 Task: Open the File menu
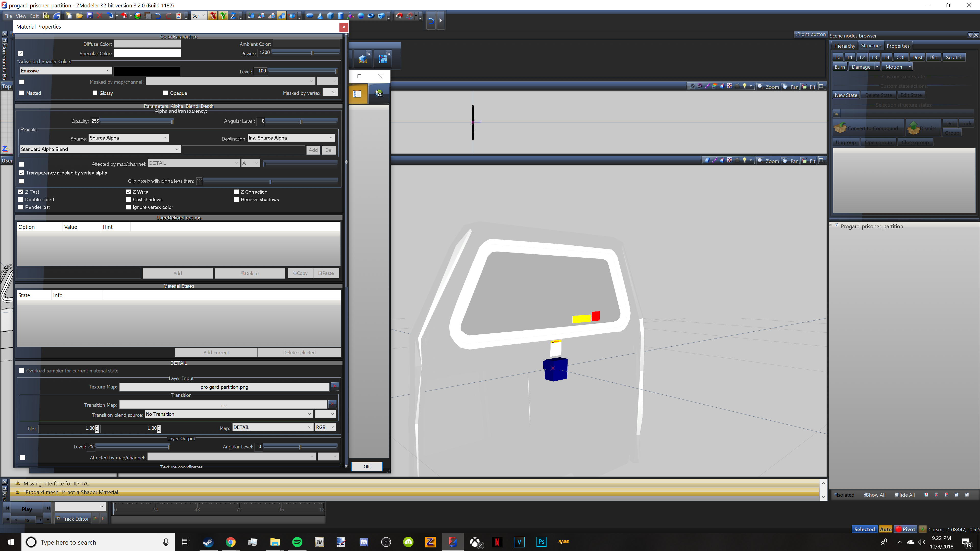point(8,16)
